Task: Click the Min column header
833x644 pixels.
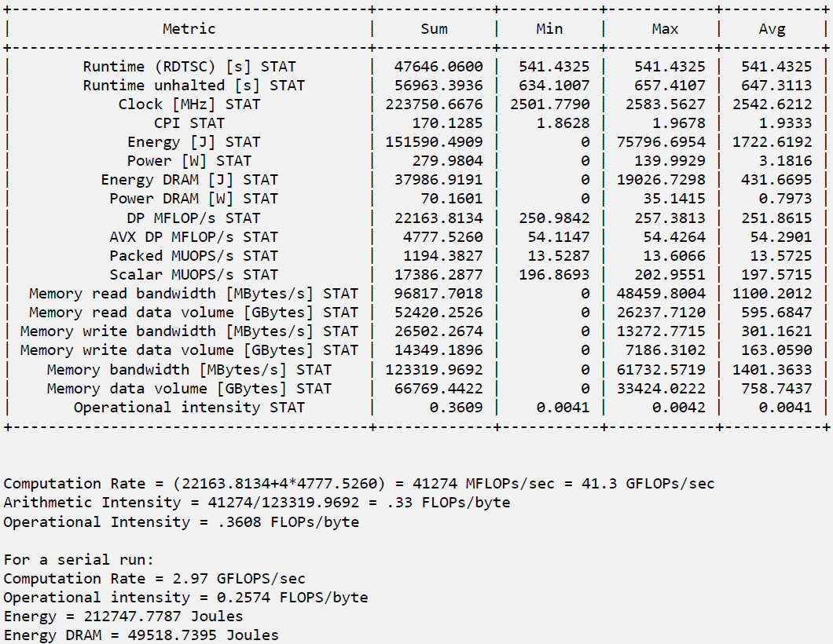Action: pos(549,29)
